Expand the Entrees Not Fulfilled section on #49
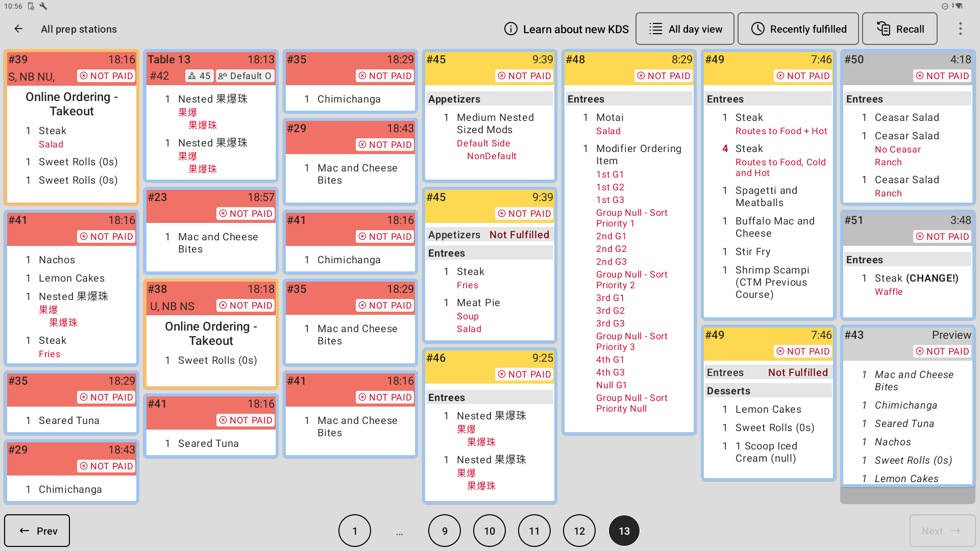The width and height of the screenshot is (980, 551). (768, 372)
